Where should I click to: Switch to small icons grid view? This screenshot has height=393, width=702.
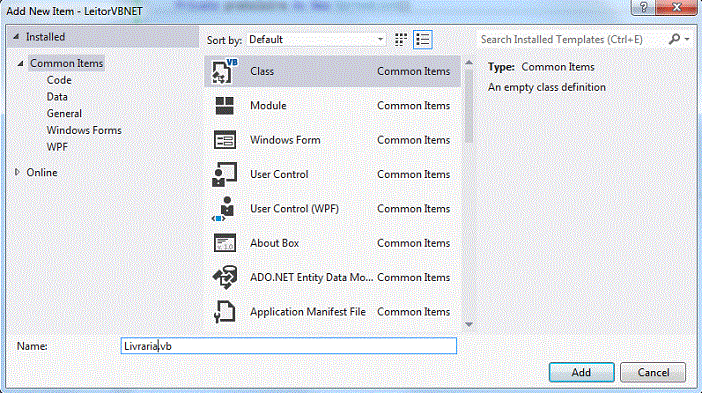click(x=401, y=40)
